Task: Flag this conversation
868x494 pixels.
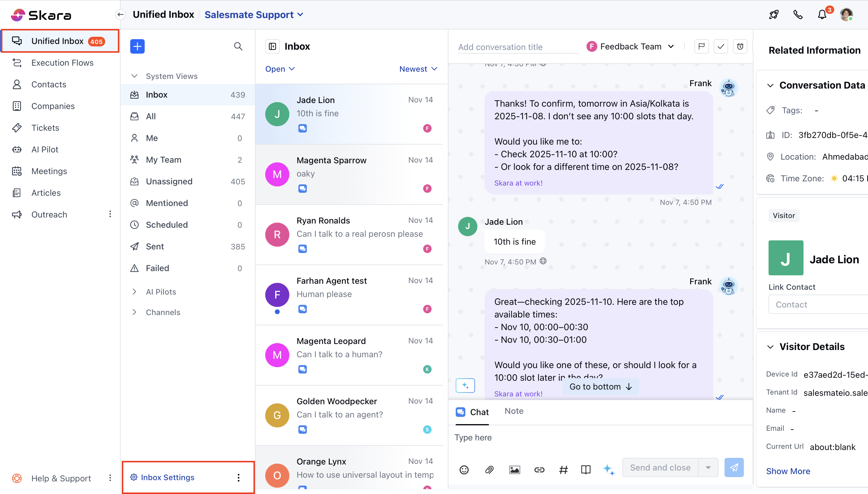Action: [702, 46]
